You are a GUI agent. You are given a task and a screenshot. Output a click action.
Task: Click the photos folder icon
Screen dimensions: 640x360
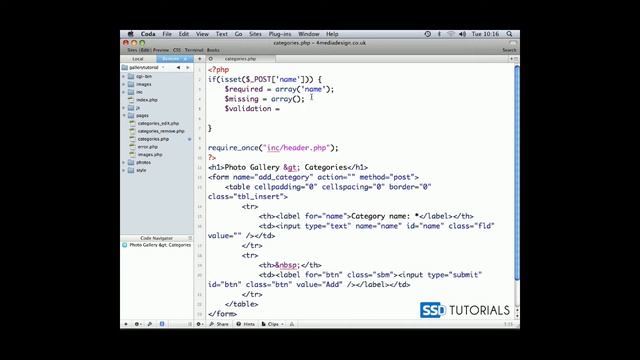click(x=131, y=162)
